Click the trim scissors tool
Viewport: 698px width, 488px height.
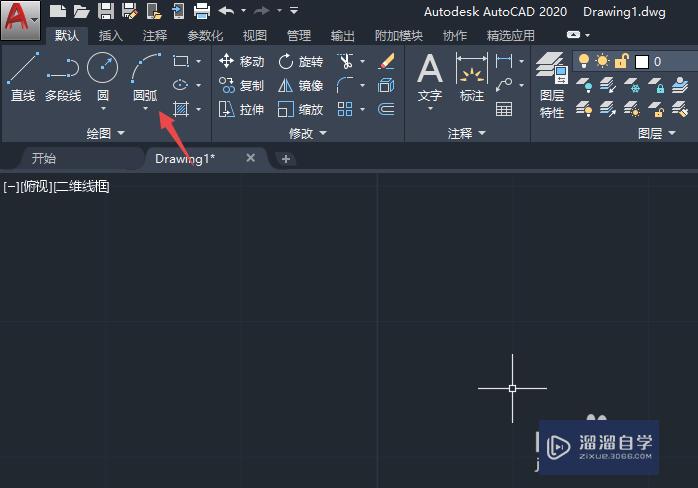pos(345,61)
